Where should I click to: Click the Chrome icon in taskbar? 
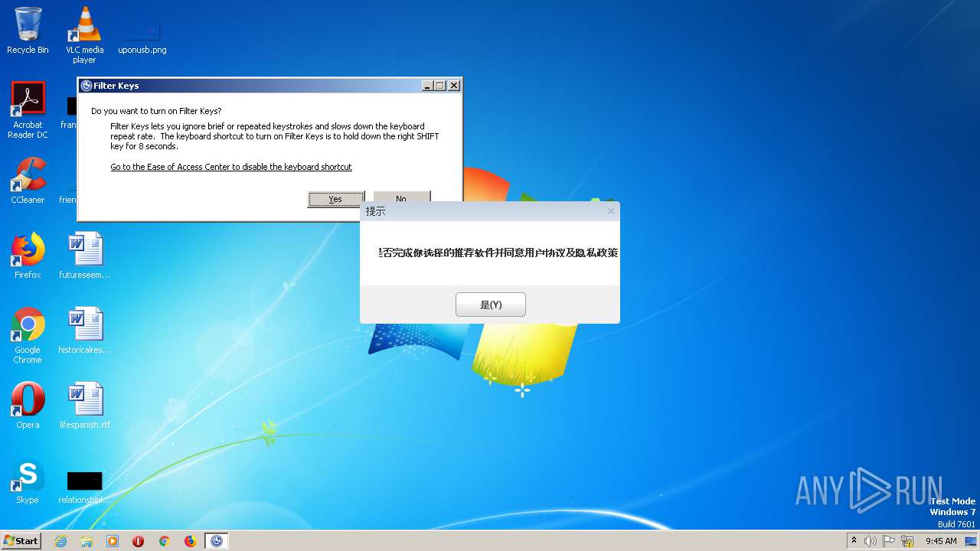coord(164,541)
